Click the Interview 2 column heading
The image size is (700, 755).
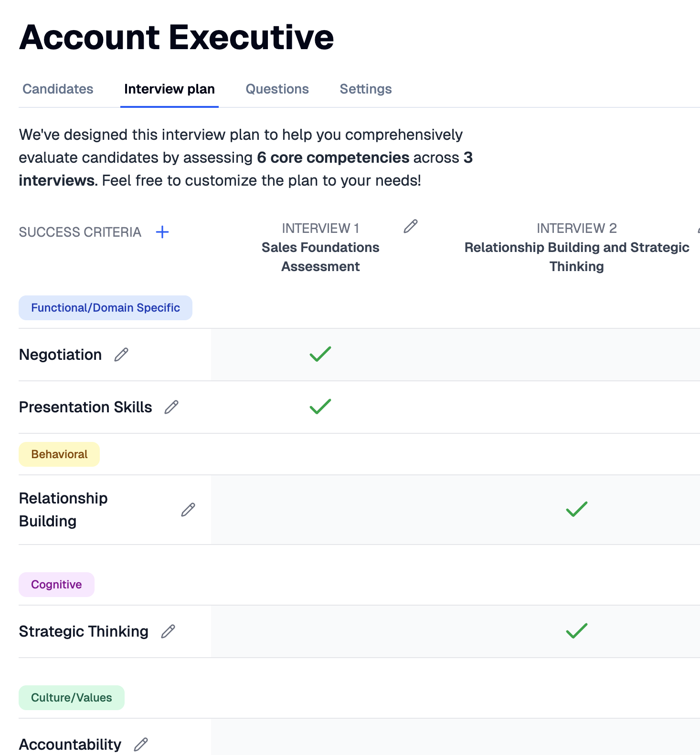point(576,247)
